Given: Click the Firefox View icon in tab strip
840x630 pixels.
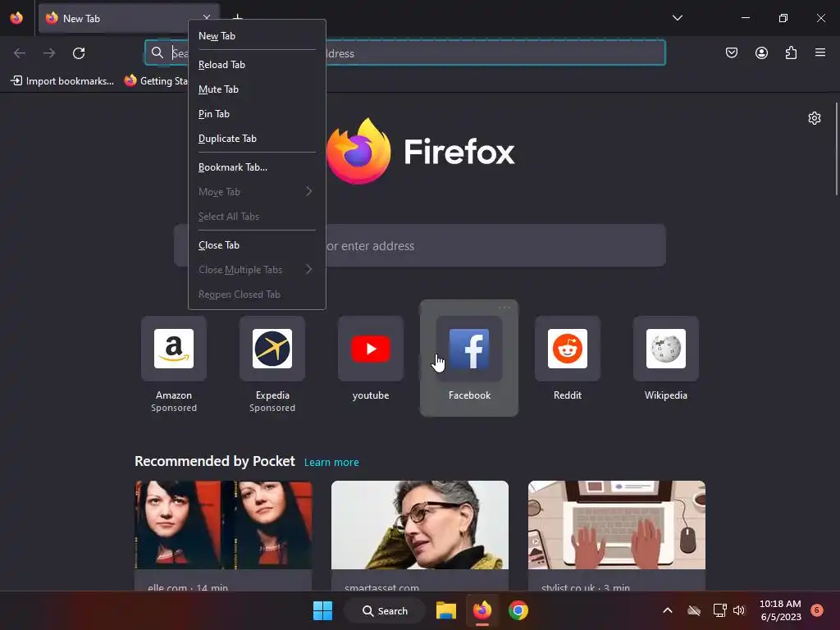Looking at the screenshot, I should (x=16, y=18).
